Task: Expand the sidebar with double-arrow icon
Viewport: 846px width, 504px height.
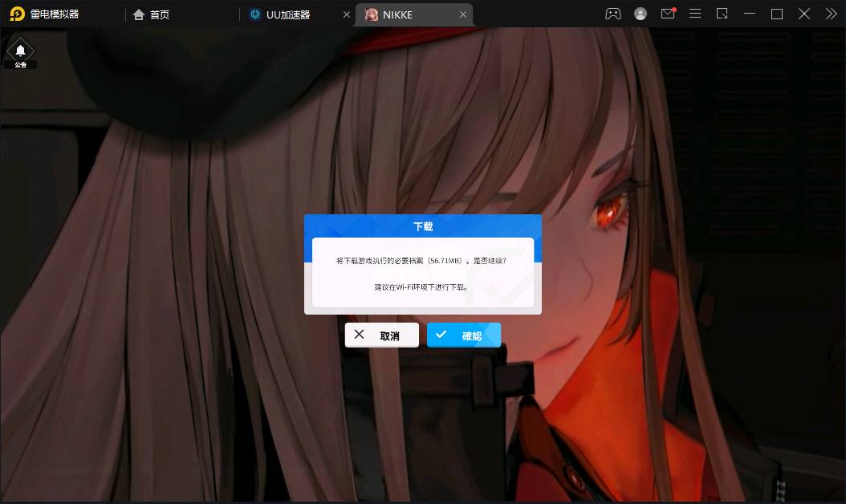Action: 831,14
